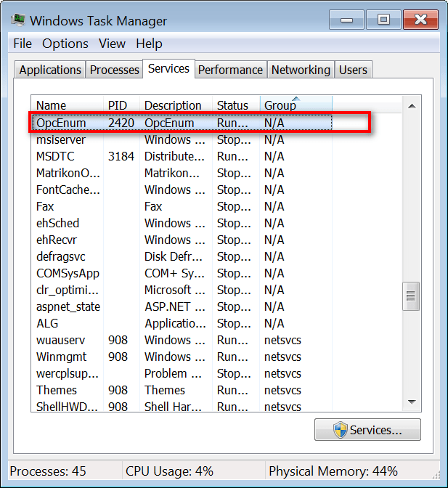Open the File menu
448x488 pixels.
point(23,44)
